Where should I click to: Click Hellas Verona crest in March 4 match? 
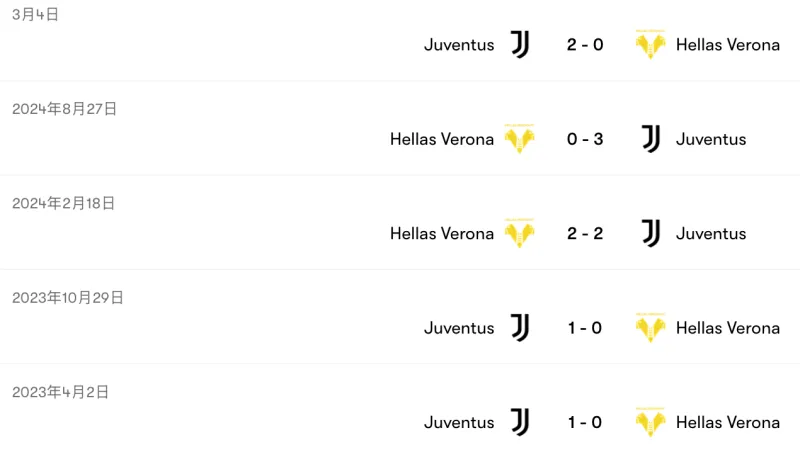click(x=650, y=44)
